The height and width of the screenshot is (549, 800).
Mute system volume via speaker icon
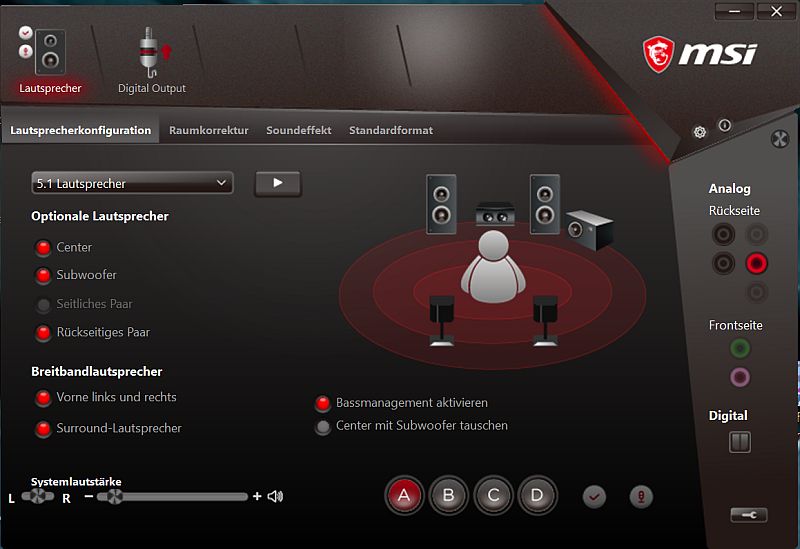(x=275, y=496)
